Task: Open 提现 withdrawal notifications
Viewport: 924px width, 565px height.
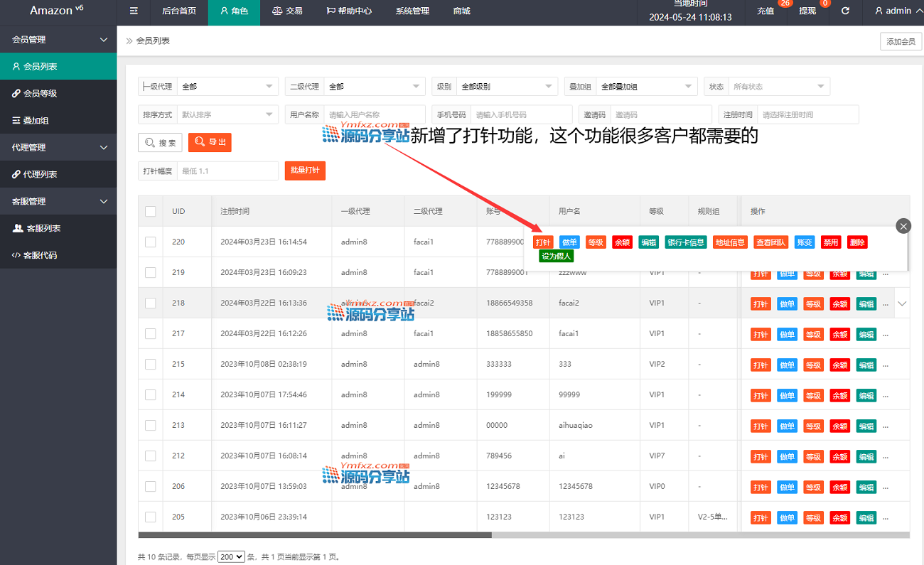Action: click(807, 11)
